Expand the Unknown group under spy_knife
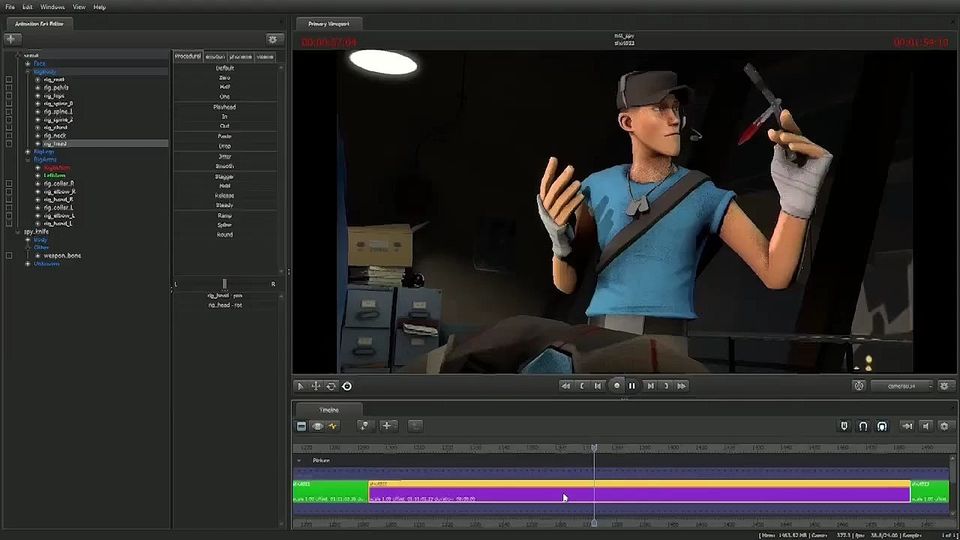The width and height of the screenshot is (960, 540). pyautogui.click(x=28, y=264)
